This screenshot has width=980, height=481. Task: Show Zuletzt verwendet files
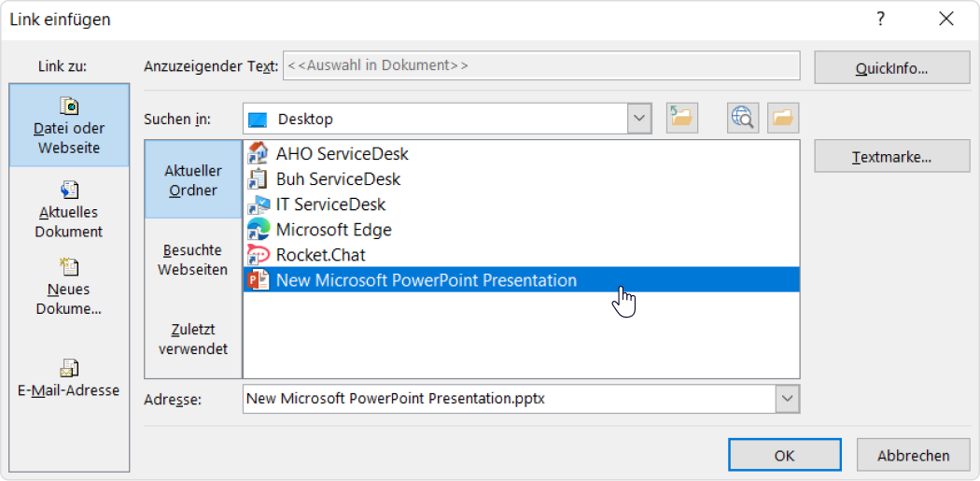(x=193, y=338)
